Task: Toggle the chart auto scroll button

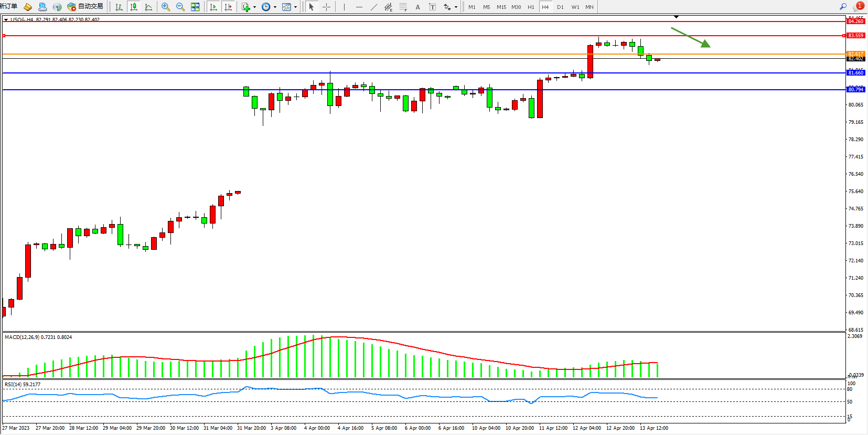Action: click(213, 7)
